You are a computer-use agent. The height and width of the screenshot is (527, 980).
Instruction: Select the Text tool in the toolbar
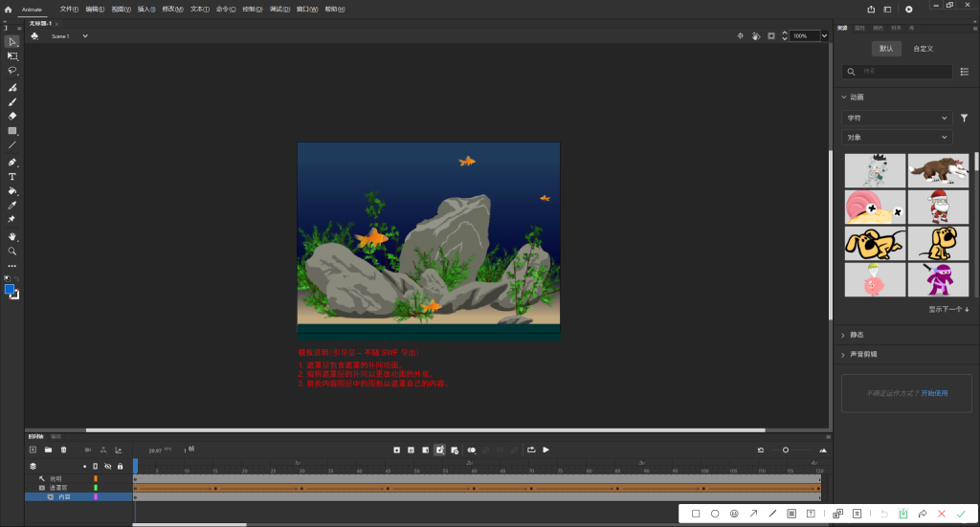pyautogui.click(x=12, y=177)
